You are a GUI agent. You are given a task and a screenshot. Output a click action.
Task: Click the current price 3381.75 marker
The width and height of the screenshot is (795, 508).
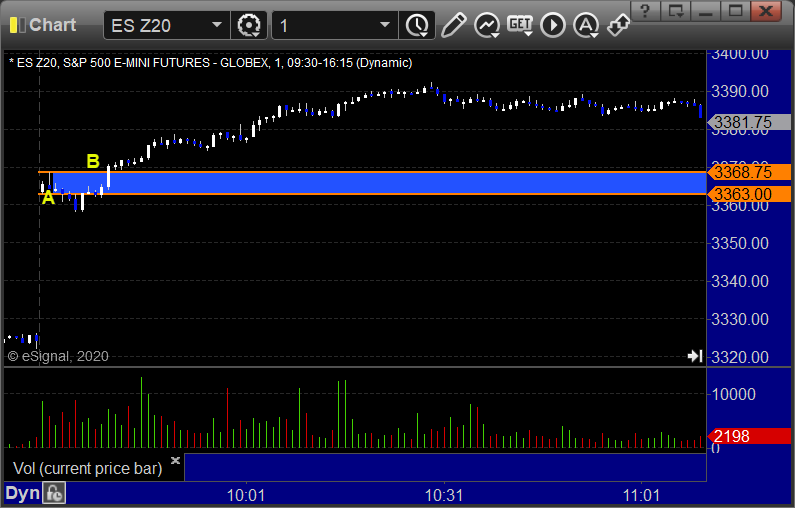pyautogui.click(x=749, y=122)
